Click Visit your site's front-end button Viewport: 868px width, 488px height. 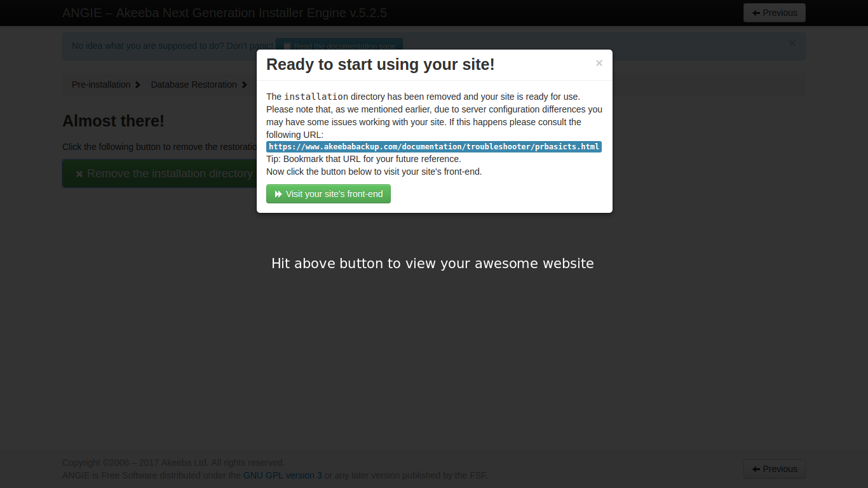tap(329, 194)
